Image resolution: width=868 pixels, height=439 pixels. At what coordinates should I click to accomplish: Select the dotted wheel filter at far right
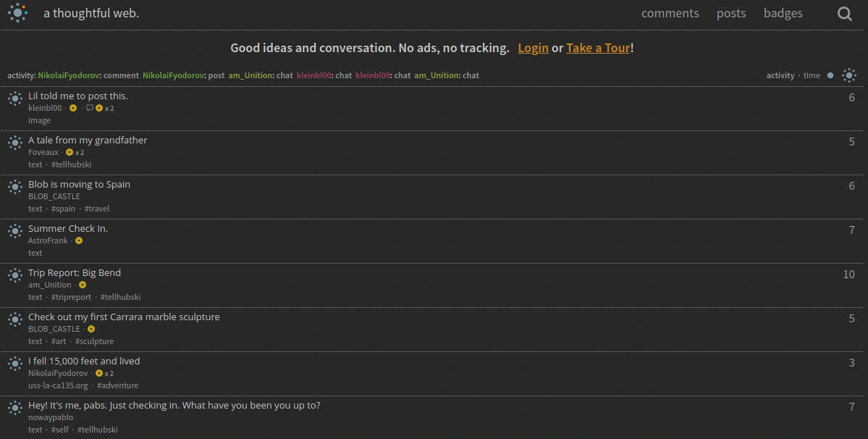pos(849,75)
